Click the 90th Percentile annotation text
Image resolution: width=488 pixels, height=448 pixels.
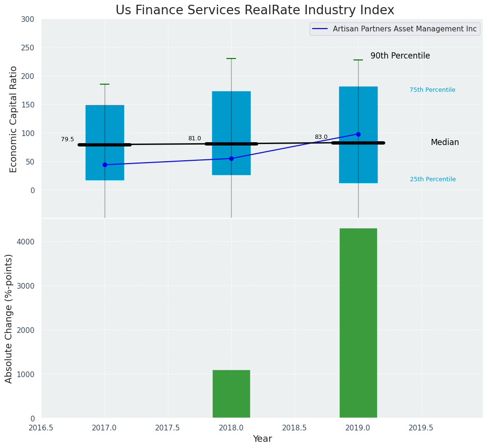400,56
